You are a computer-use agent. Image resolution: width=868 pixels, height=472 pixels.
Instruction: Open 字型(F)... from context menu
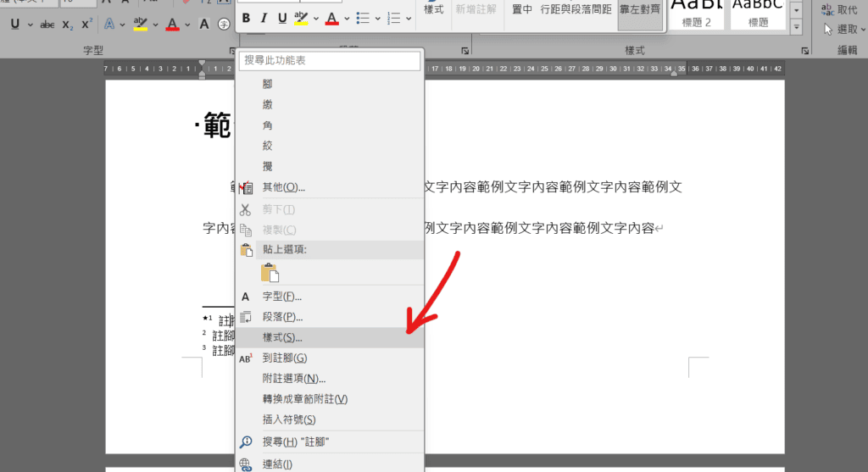click(x=330, y=297)
